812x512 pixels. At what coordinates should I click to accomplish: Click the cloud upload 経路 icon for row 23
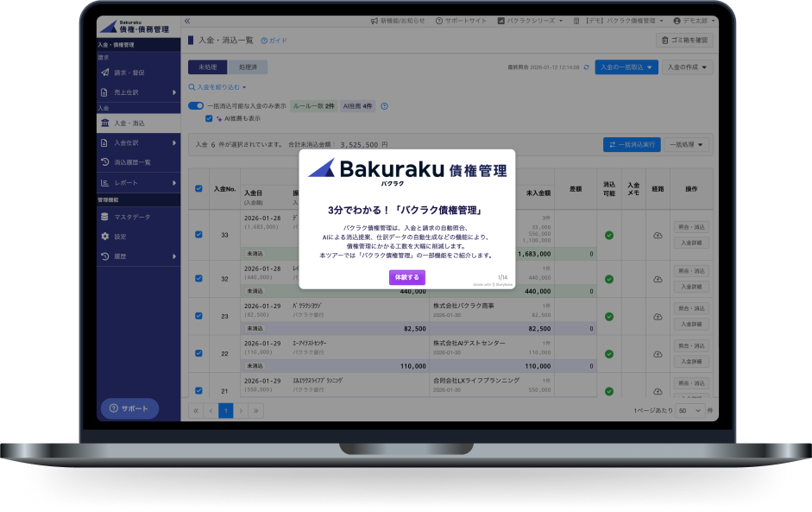click(658, 317)
